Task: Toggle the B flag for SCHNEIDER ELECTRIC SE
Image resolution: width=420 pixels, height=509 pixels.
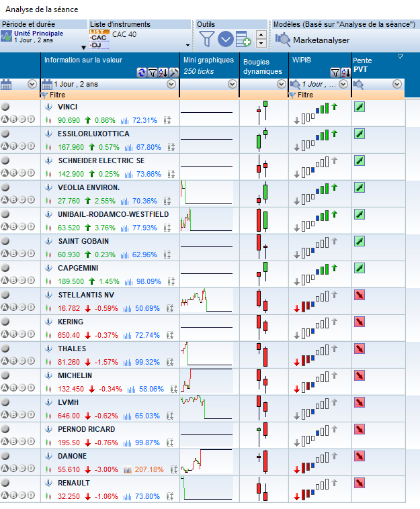Action: 13,173
